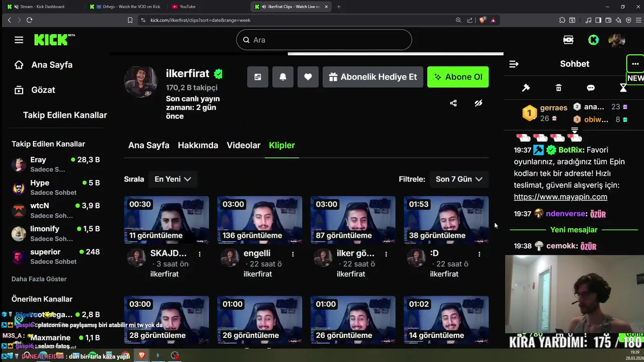Screen dimensions: 644x362
Task: Open wtcN followed channel
Action: pos(55,210)
